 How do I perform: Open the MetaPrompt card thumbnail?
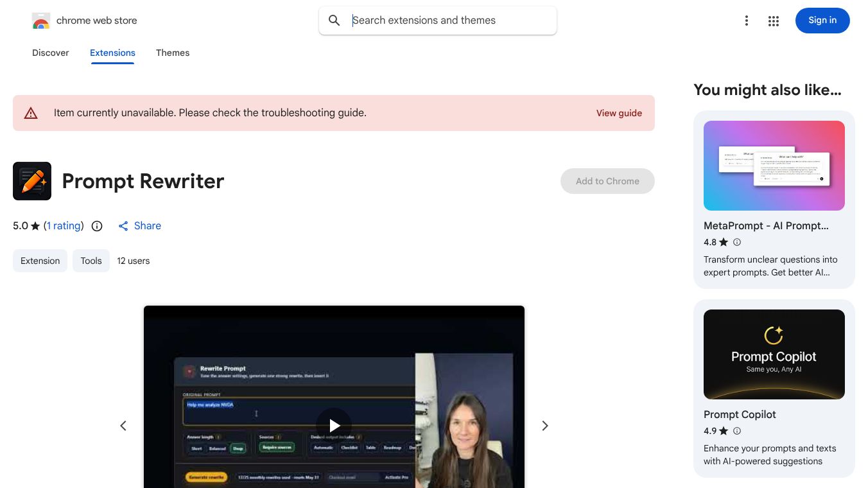point(774,166)
